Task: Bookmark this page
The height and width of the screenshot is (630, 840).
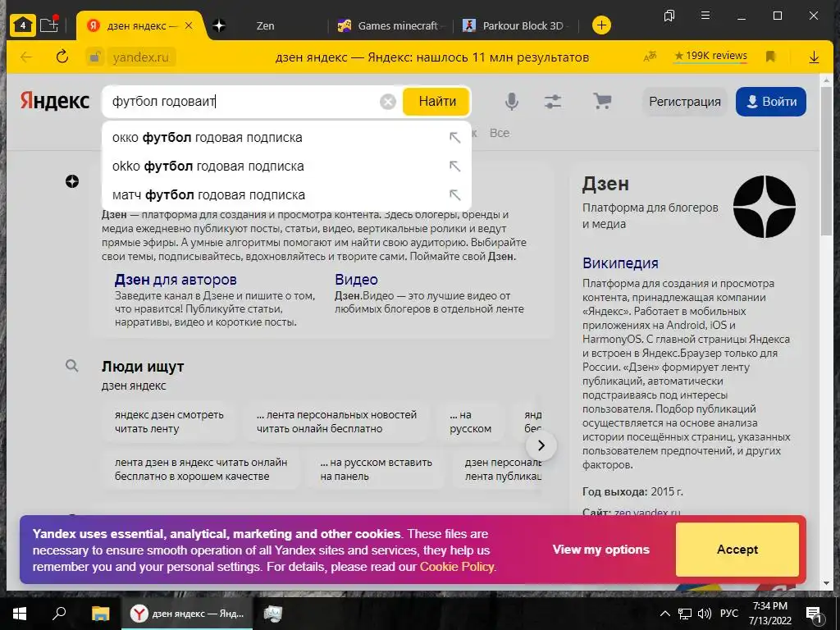Action: (x=770, y=57)
